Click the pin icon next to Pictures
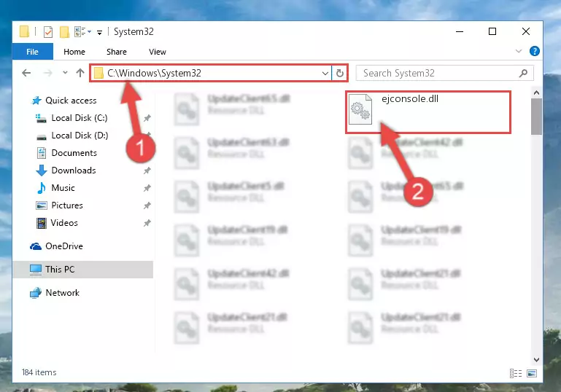Screen dimensions: 561x392 (x=147, y=205)
